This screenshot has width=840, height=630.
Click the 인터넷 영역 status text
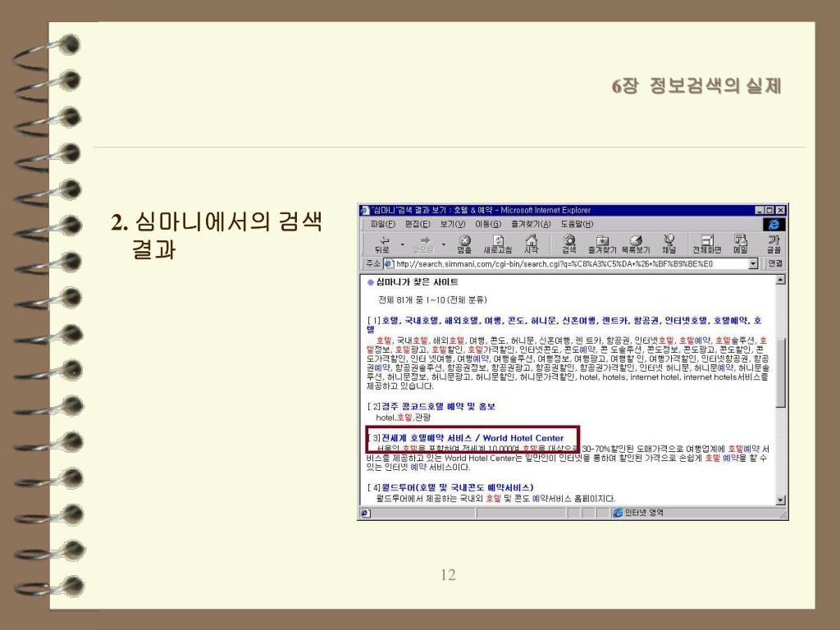click(644, 514)
